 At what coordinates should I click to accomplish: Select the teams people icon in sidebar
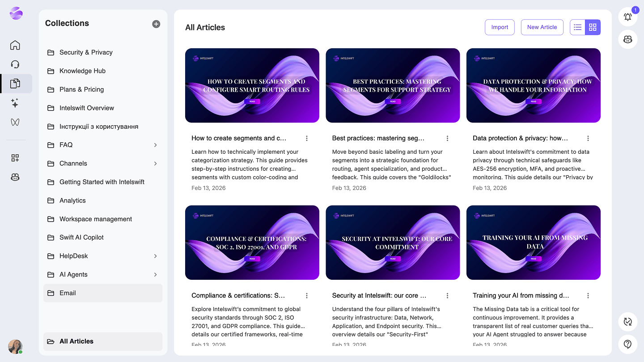point(15,177)
